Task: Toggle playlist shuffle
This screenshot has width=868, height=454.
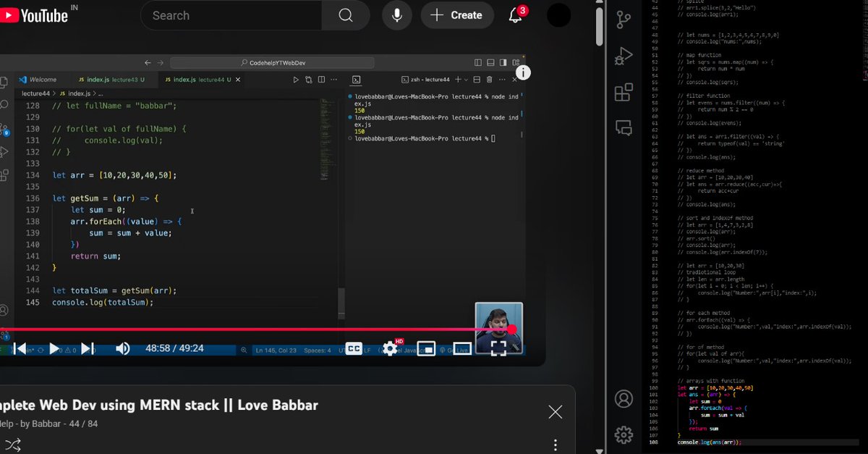Action: coord(12,444)
